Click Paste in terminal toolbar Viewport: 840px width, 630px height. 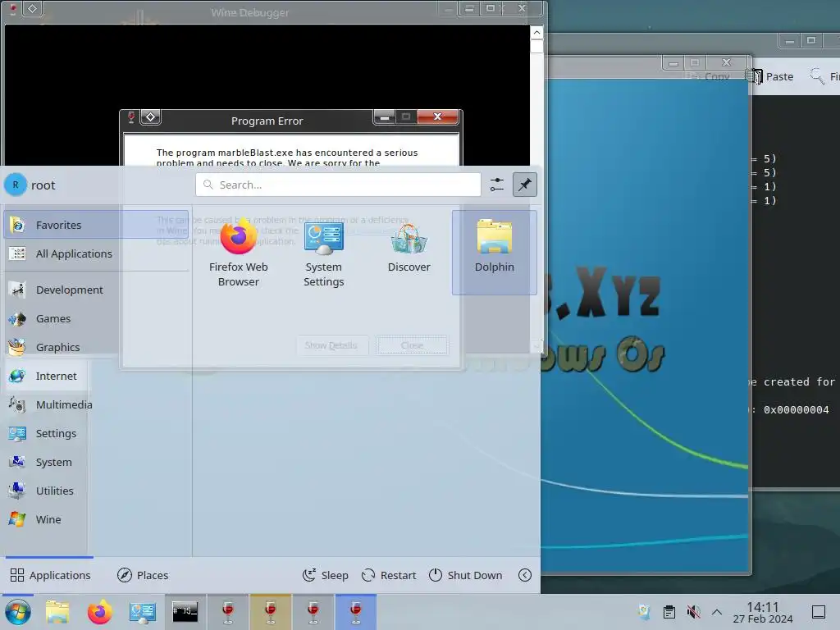coord(771,76)
